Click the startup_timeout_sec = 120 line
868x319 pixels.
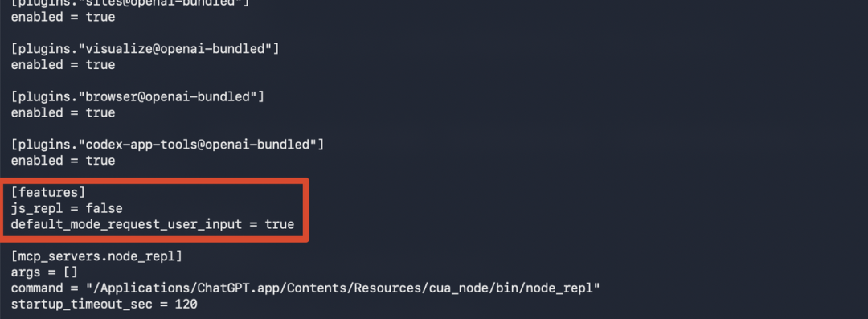104,304
